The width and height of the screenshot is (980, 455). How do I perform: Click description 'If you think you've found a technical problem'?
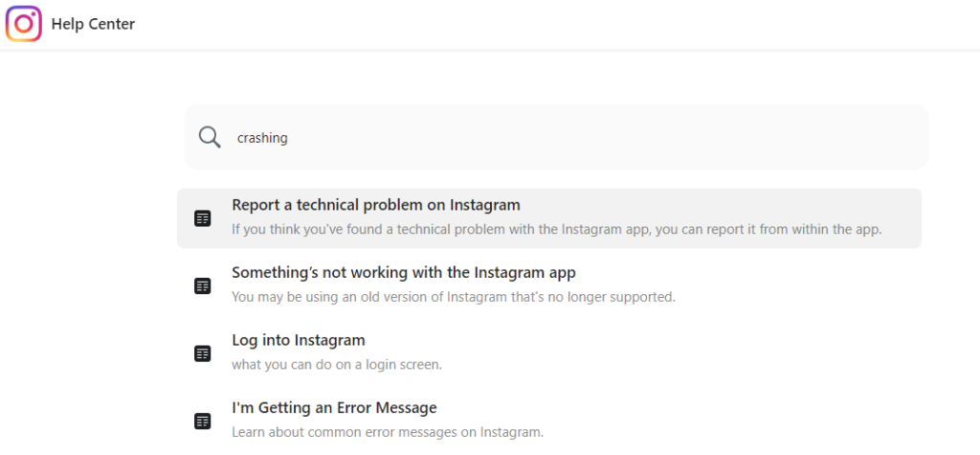556,229
